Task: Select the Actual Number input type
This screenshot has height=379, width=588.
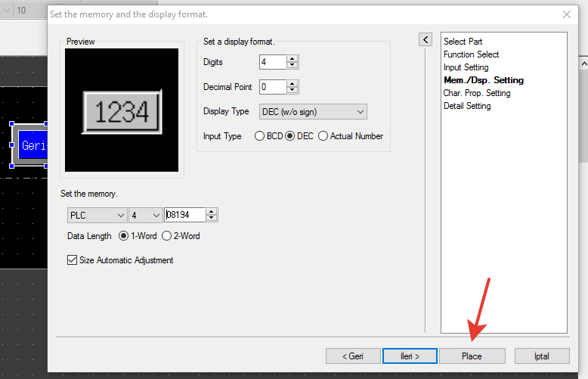Action: point(323,136)
